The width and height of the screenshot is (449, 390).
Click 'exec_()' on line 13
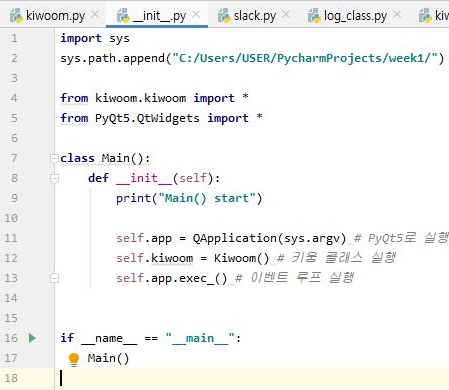pos(203,278)
